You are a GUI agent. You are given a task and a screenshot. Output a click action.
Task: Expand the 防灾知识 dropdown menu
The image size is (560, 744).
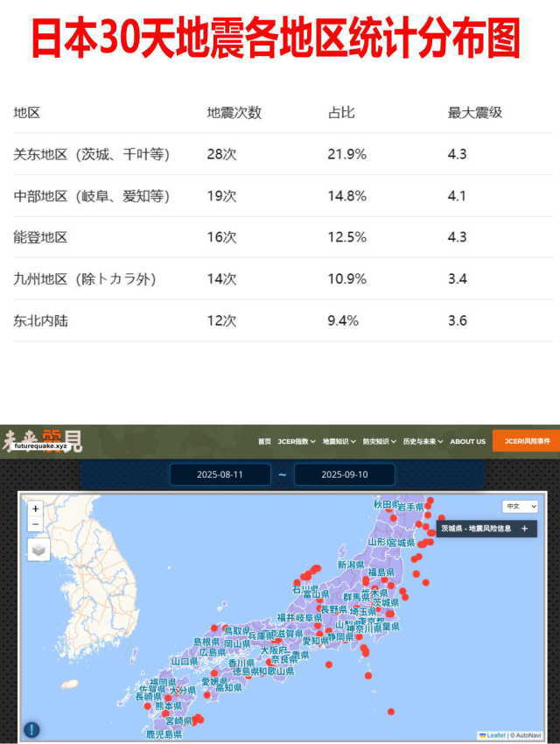pyautogui.click(x=380, y=441)
